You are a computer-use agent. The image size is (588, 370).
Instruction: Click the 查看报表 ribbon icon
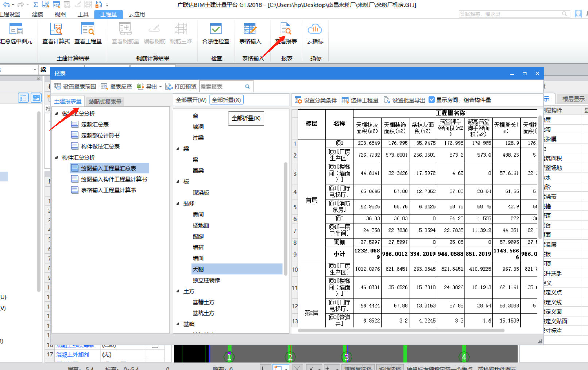tap(286, 29)
